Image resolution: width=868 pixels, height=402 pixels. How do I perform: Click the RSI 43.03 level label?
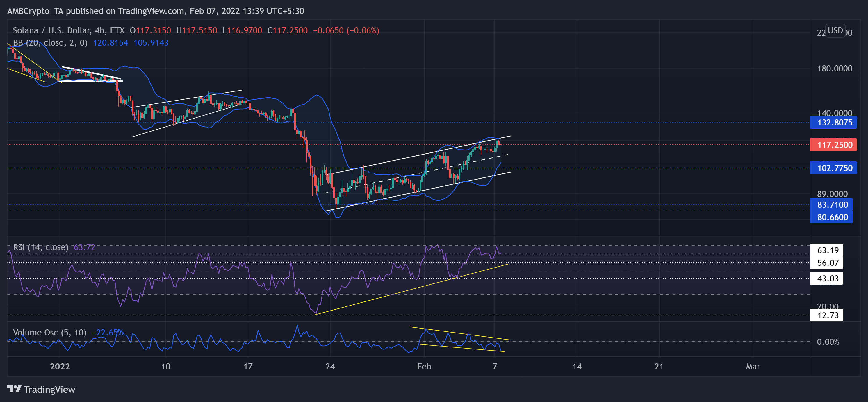point(826,279)
